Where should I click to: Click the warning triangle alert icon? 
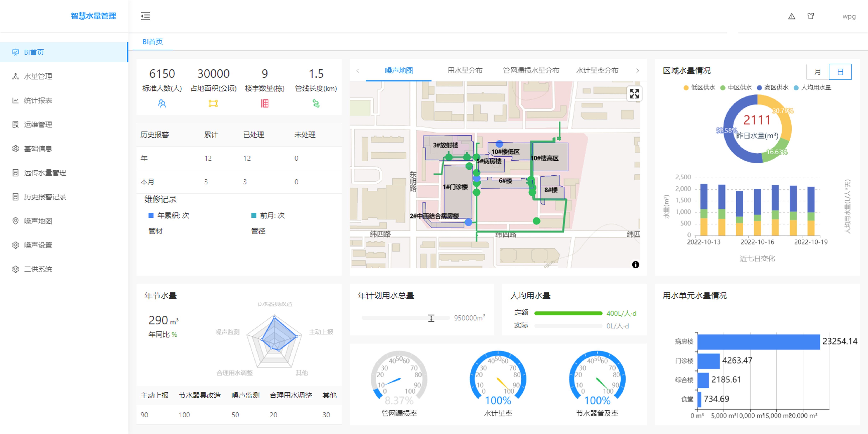792,16
